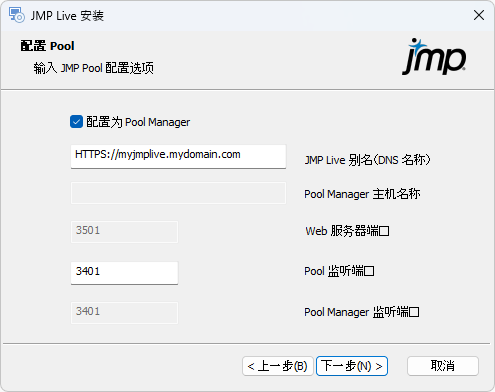
Task: Close the JMP Live 安装 window
Action: 479,15
